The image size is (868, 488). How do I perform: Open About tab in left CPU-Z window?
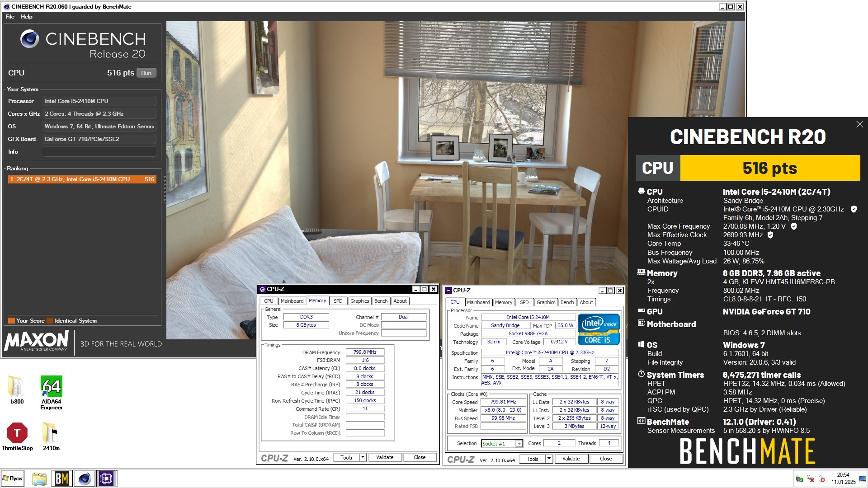point(400,301)
